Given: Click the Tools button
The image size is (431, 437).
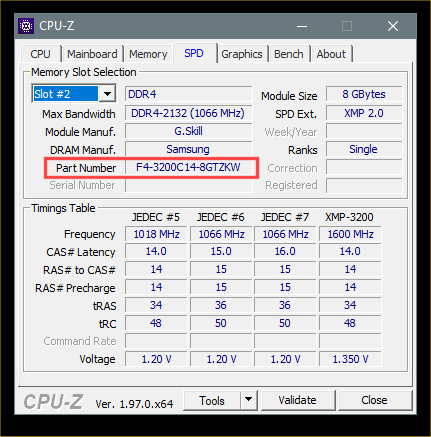Looking at the screenshot, I should click(212, 400).
